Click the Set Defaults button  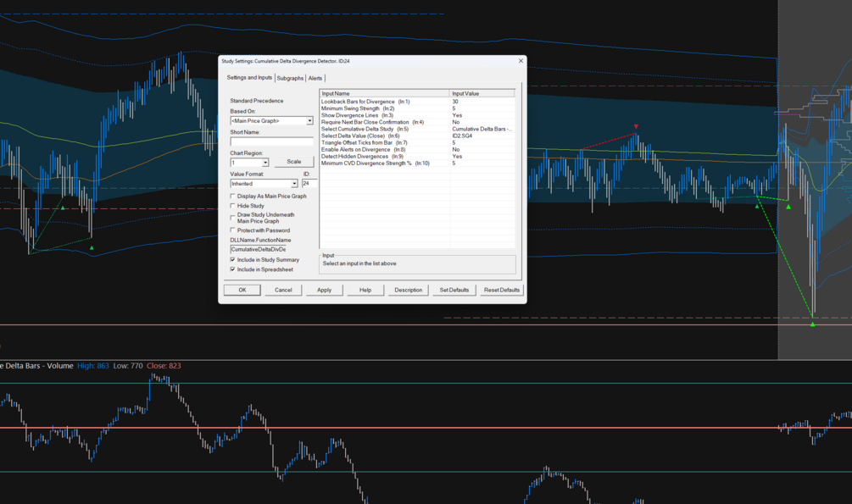(x=454, y=290)
